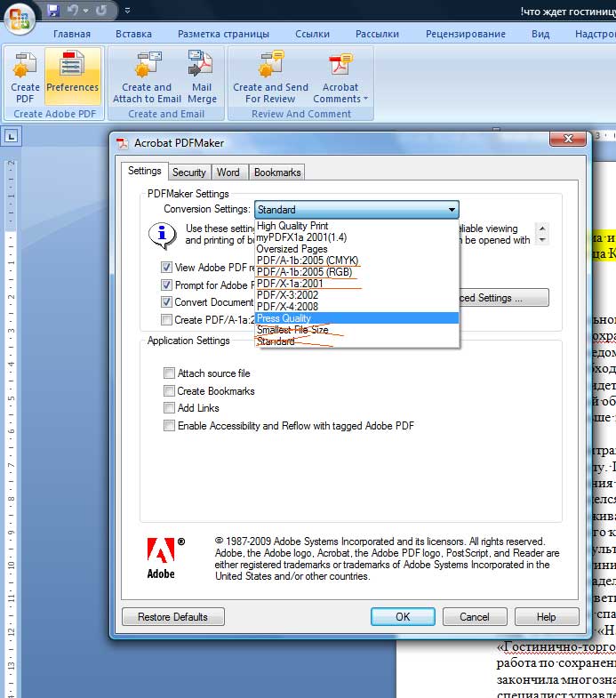Open undo history dropdown arrow
The image size is (616, 698).
[86, 10]
